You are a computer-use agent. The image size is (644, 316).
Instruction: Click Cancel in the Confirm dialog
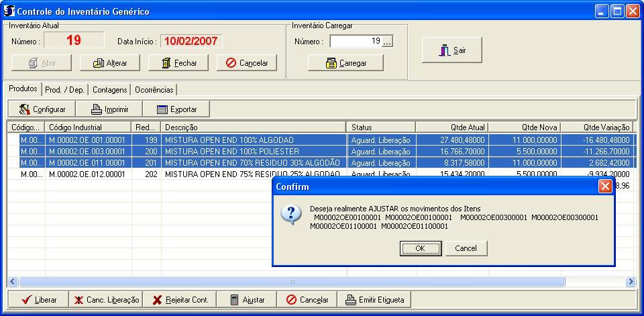tap(466, 248)
